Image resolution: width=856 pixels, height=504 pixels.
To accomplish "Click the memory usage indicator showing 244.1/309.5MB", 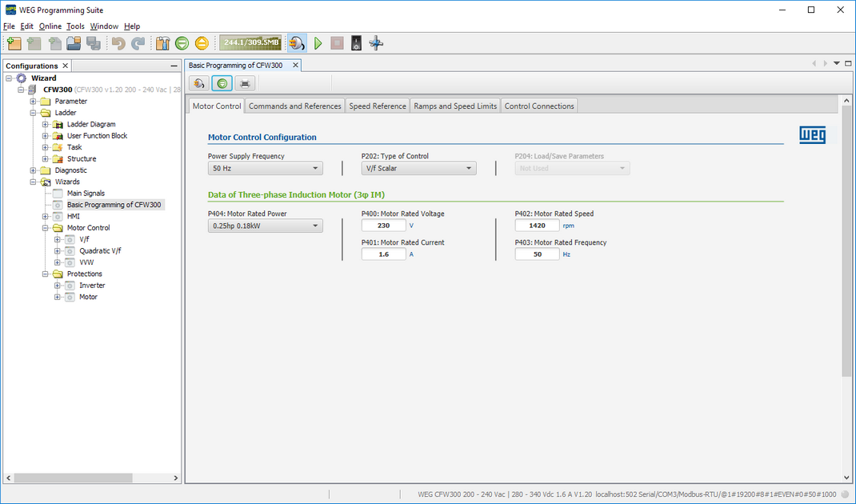I will tap(249, 42).
